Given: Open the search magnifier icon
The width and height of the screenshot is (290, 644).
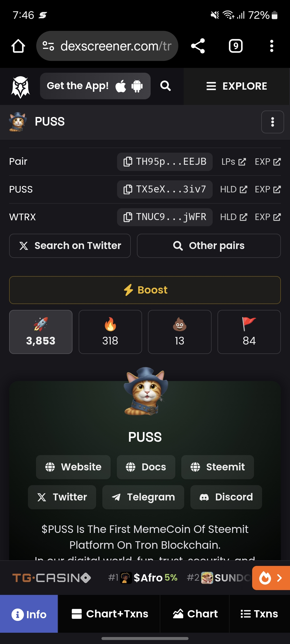Looking at the screenshot, I should 165,86.
